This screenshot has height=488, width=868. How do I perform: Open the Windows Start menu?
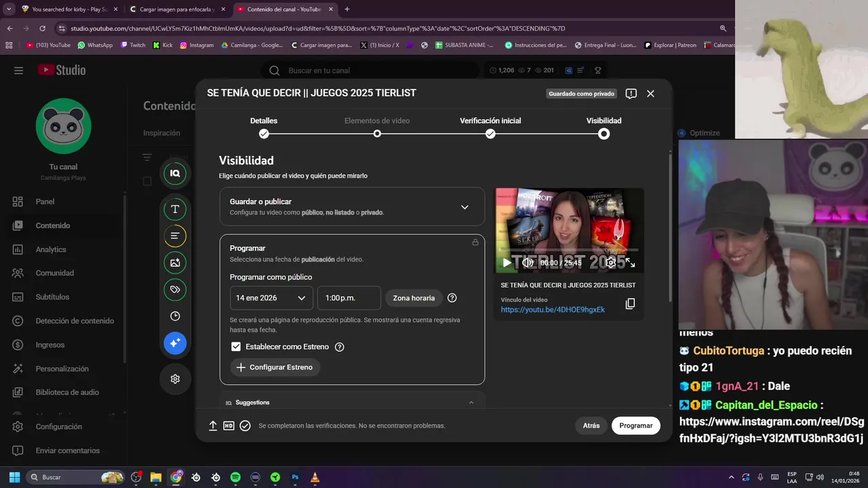pos(14,477)
